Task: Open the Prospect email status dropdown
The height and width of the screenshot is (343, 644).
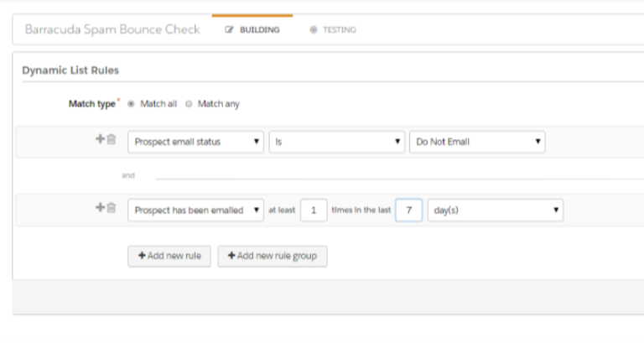Action: (x=196, y=142)
